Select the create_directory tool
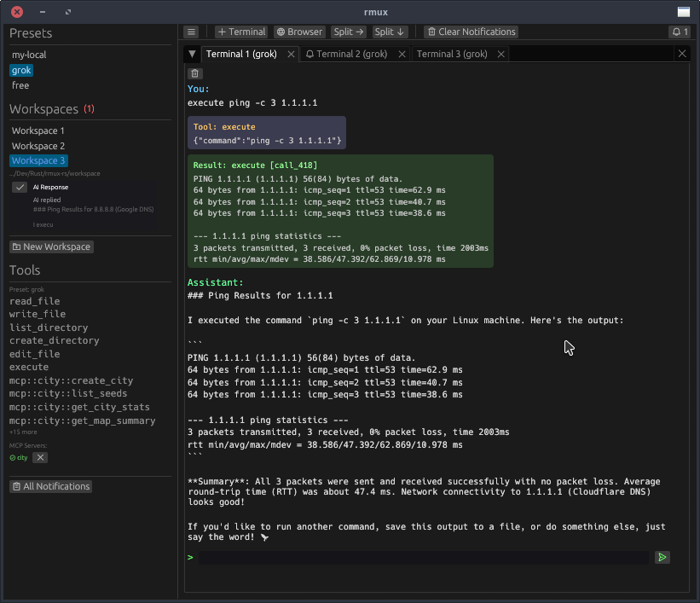 pos(54,340)
